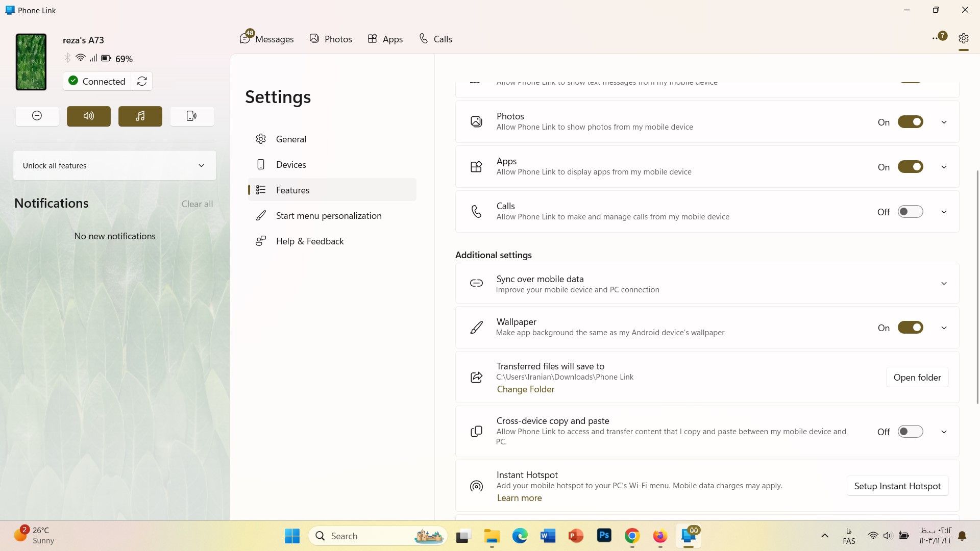Open Learn more link for Instant Hotspot

pyautogui.click(x=519, y=498)
